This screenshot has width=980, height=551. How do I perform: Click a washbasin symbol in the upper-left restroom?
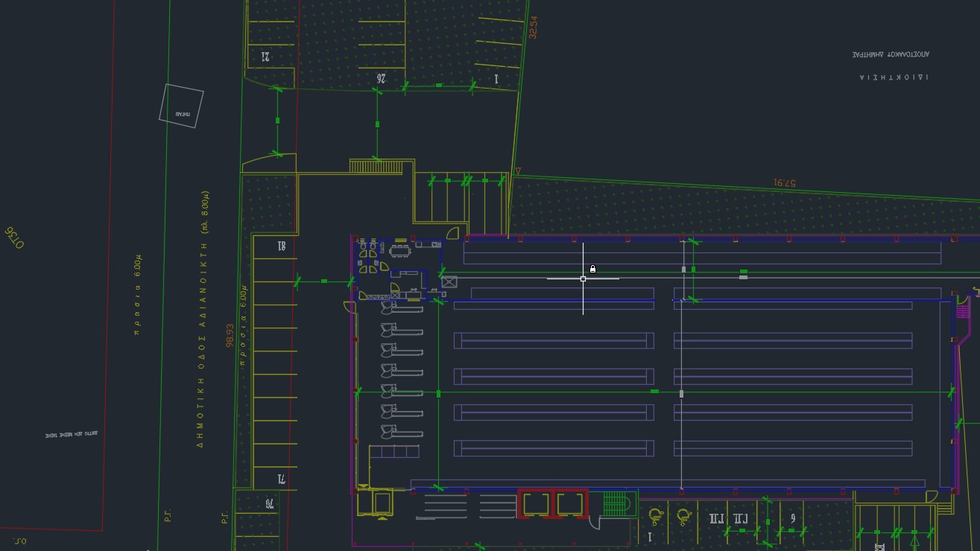[360, 263]
